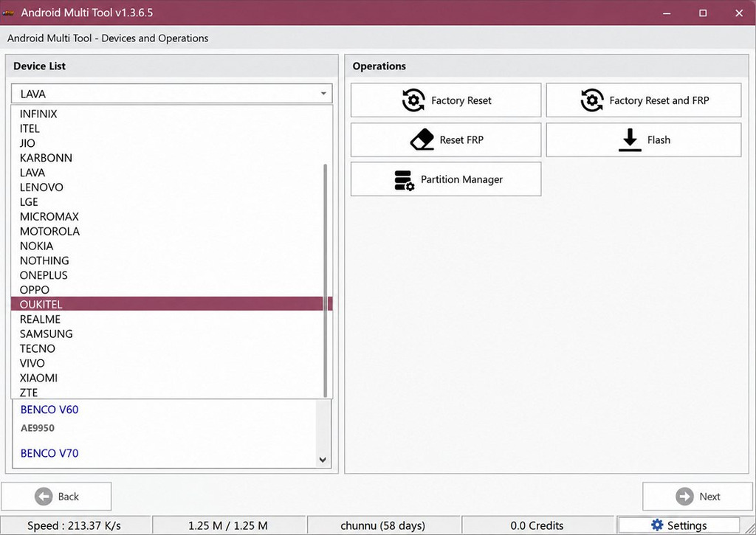Image resolution: width=756 pixels, height=535 pixels.
Task: Click the Speed status readout
Action: tap(75, 525)
